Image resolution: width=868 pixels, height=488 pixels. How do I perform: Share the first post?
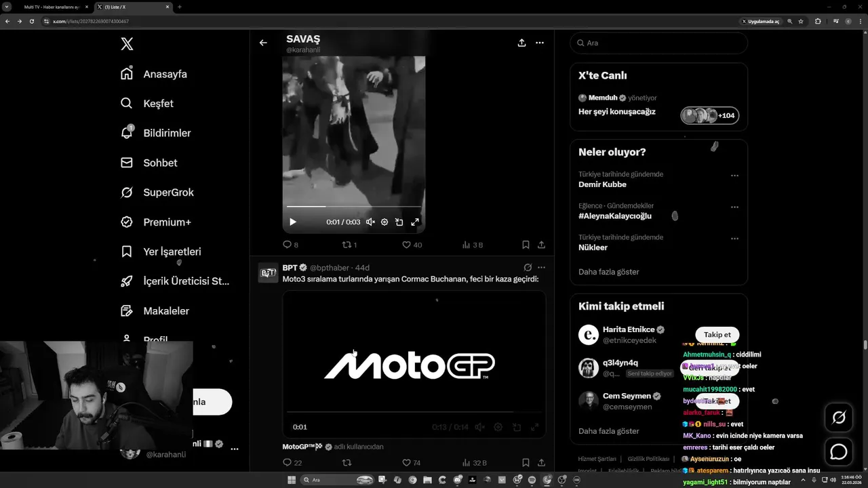point(541,245)
